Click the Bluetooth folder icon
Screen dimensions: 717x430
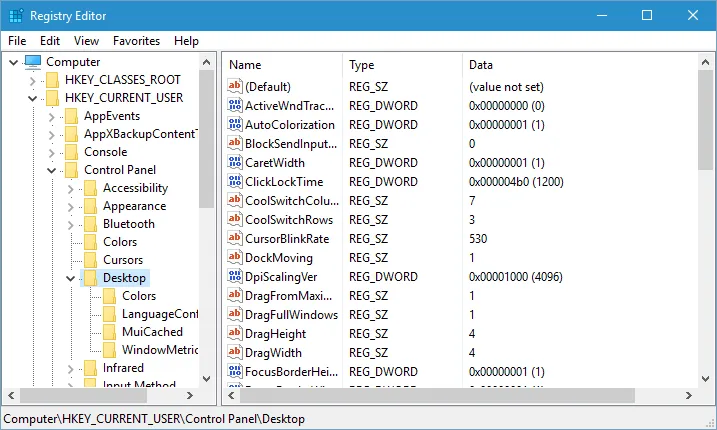tap(91, 224)
